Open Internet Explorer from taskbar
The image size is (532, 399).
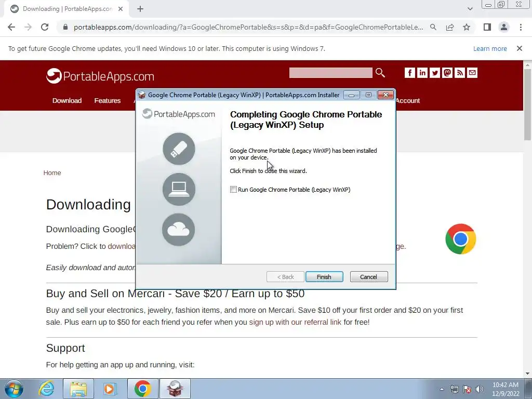46,389
